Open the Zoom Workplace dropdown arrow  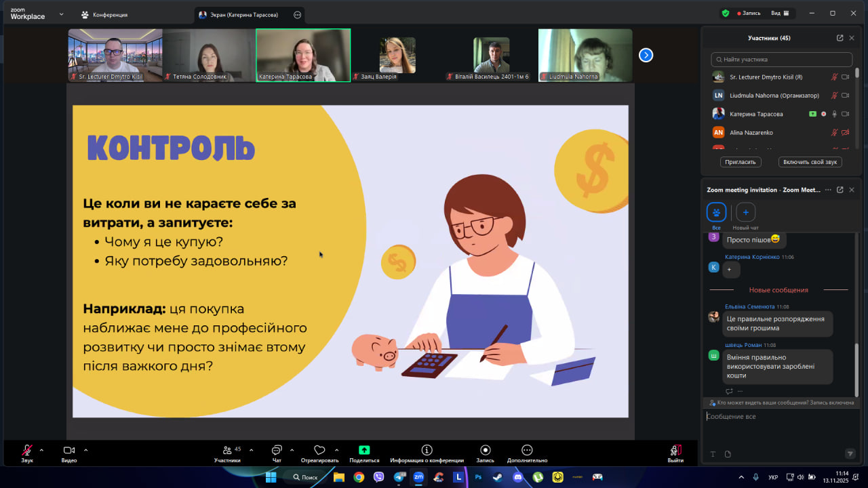tap(61, 14)
